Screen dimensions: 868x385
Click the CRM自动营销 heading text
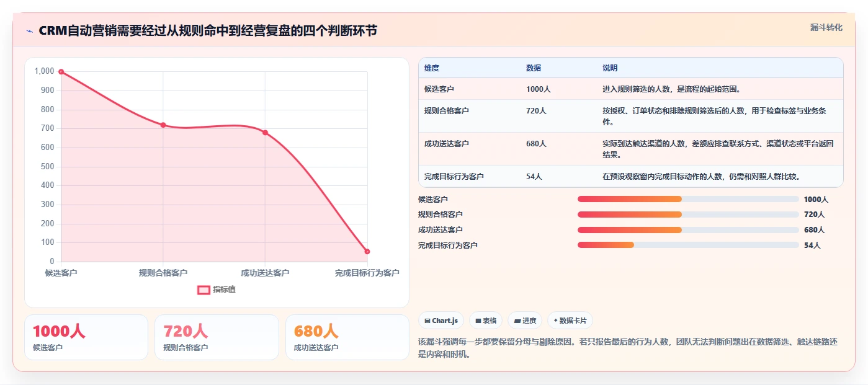click(208, 31)
